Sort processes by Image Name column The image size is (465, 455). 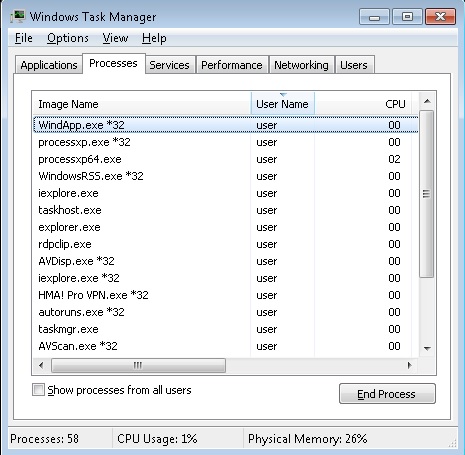pyautogui.click(x=142, y=104)
